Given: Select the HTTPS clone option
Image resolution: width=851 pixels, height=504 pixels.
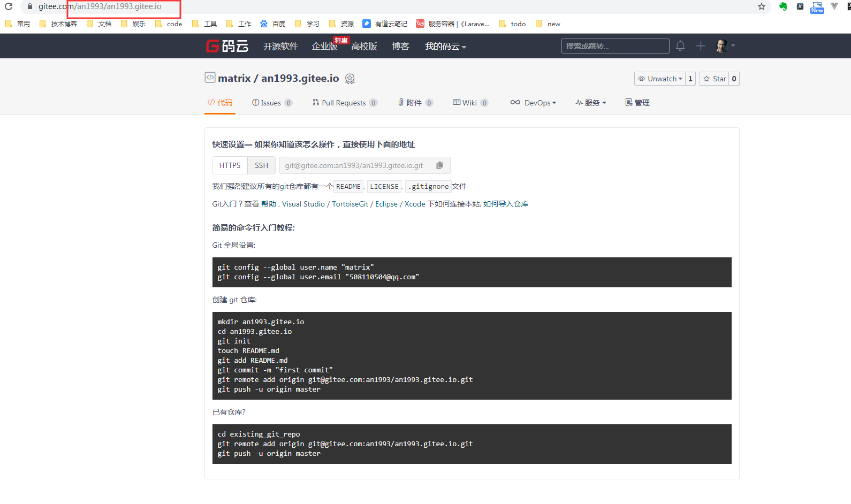Looking at the screenshot, I should tap(230, 165).
